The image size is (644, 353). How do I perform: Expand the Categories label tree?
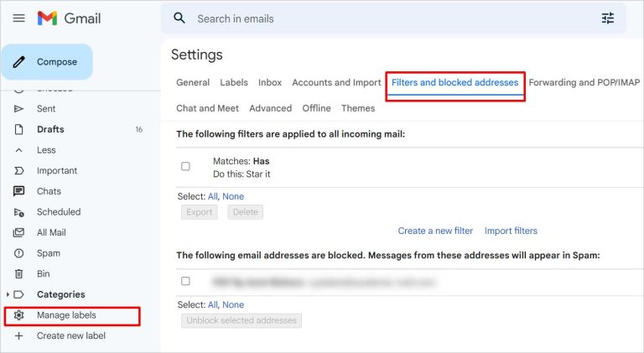[x=8, y=295]
